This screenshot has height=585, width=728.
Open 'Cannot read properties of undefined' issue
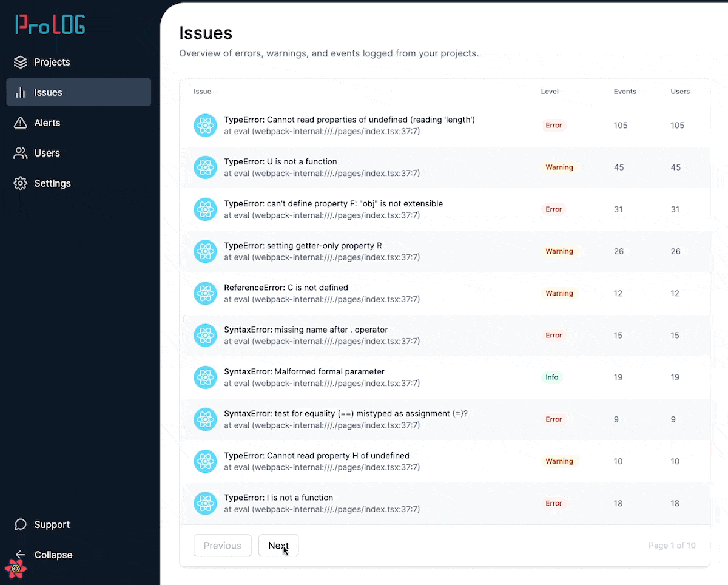pyautogui.click(x=445, y=126)
